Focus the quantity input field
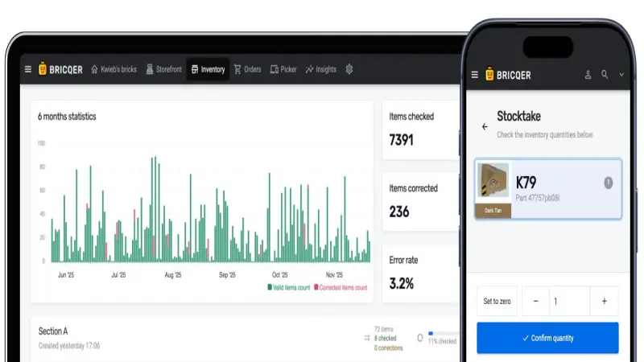This screenshot has height=362, width=644. pos(570,301)
